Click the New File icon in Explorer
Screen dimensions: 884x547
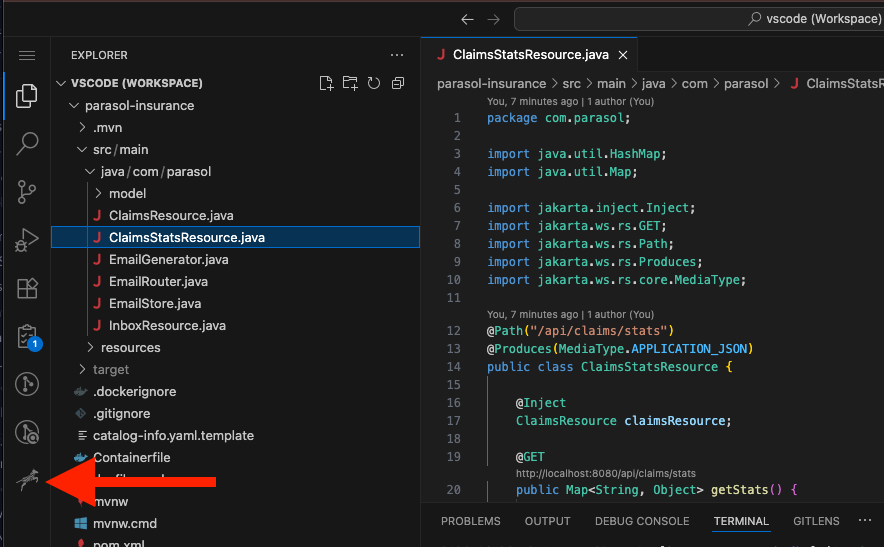coord(326,83)
